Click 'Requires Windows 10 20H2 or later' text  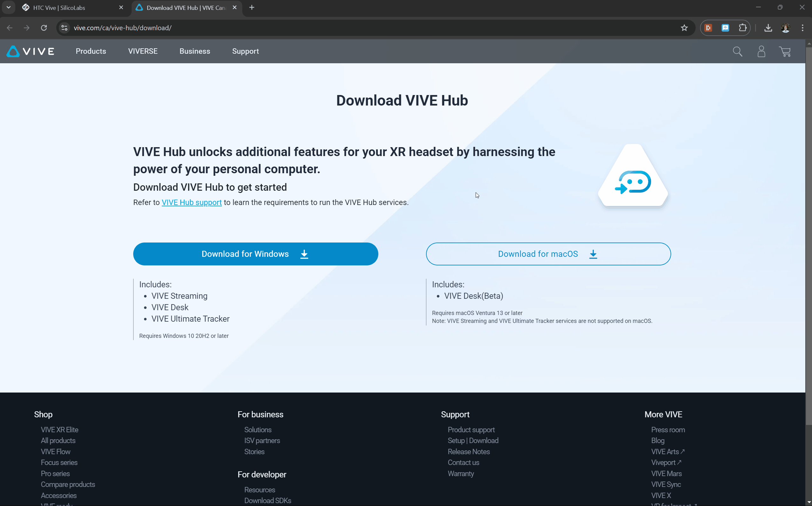[x=184, y=336]
